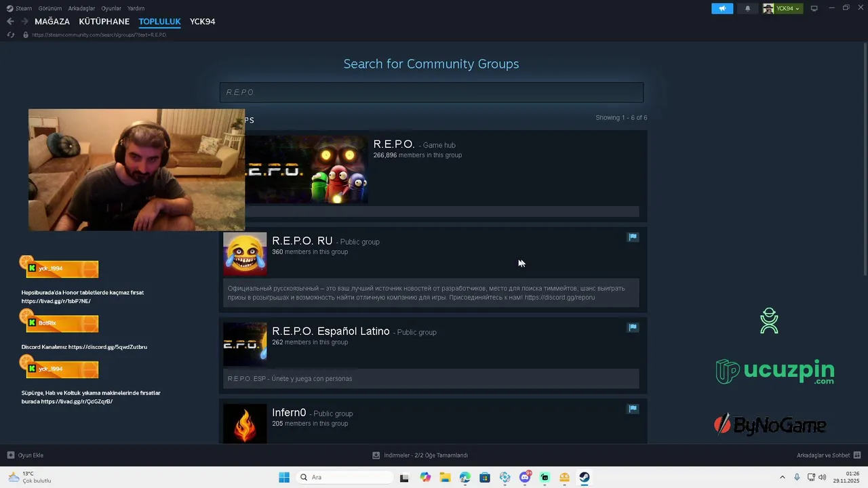Open Discord from the taskbar
This screenshot has height=488, width=868.
tap(525, 477)
